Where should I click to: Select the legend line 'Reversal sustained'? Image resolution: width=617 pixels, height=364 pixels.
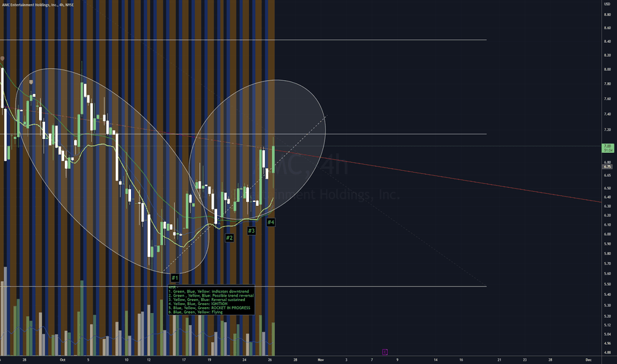(x=207, y=300)
